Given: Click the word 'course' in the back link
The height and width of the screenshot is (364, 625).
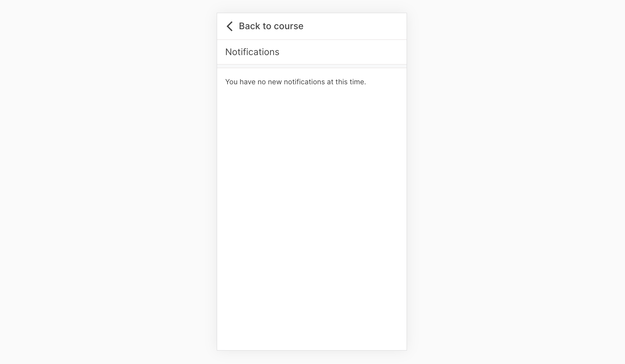Looking at the screenshot, I should click(x=288, y=26).
